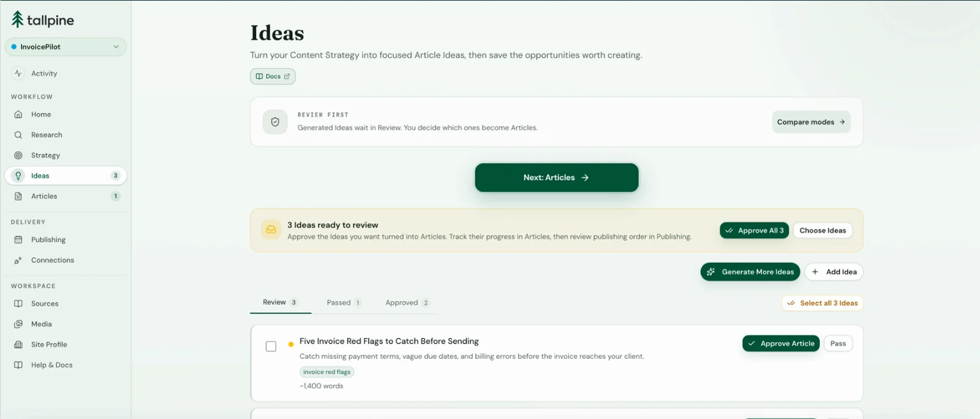Click the inbox icon in ready-to-review banner
The height and width of the screenshot is (419, 980).
(x=271, y=230)
